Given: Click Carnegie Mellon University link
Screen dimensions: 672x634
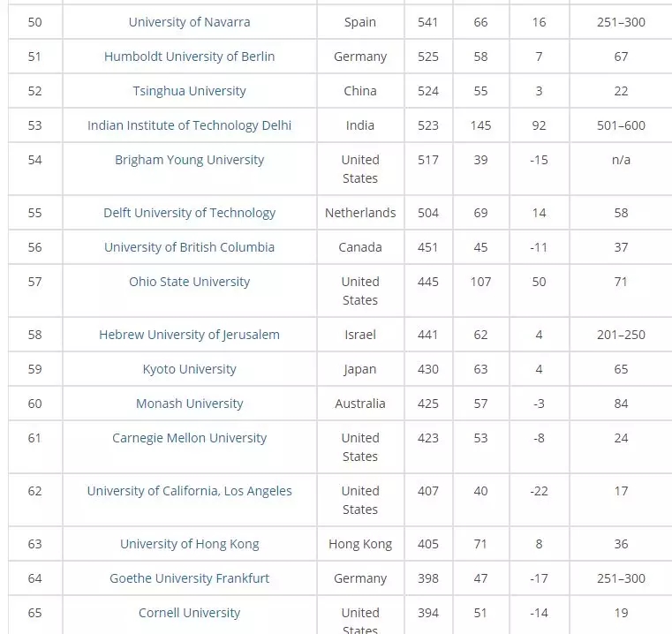Looking at the screenshot, I should point(189,438).
